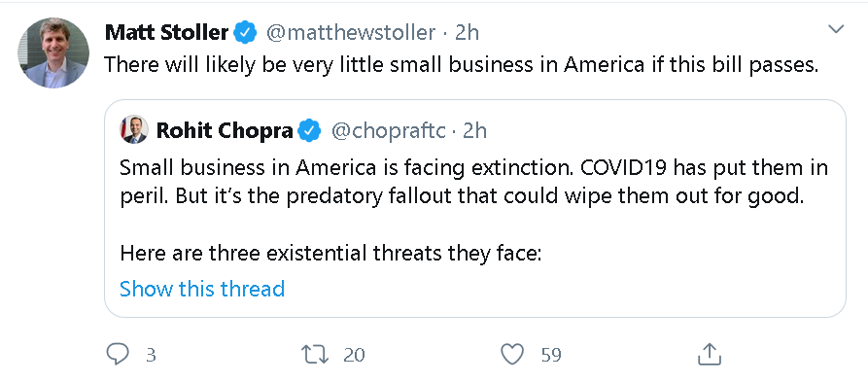Viewport: 868px width, 382px height.
Task: Open the share tweet icon
Action: tap(710, 355)
